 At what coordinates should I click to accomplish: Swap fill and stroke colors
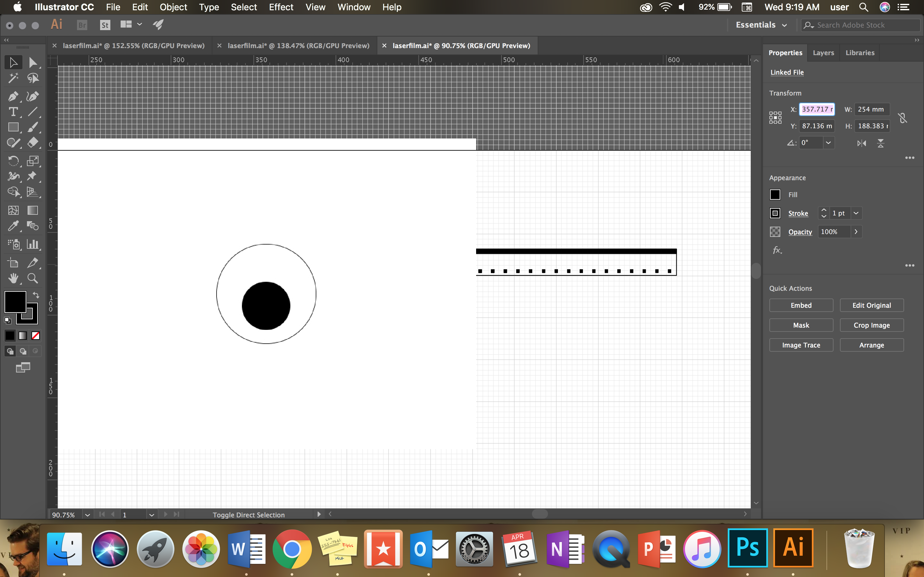tap(36, 295)
